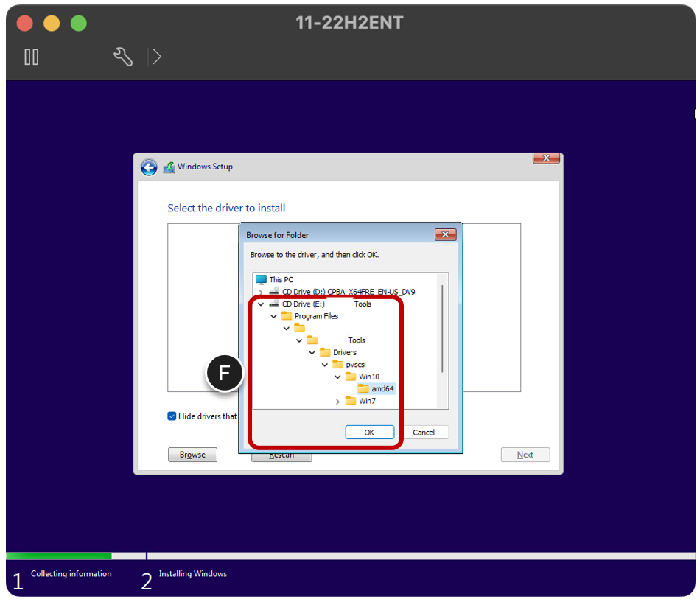Open the virtual machine settings wrench icon
This screenshot has height=602, width=700.
[x=123, y=56]
